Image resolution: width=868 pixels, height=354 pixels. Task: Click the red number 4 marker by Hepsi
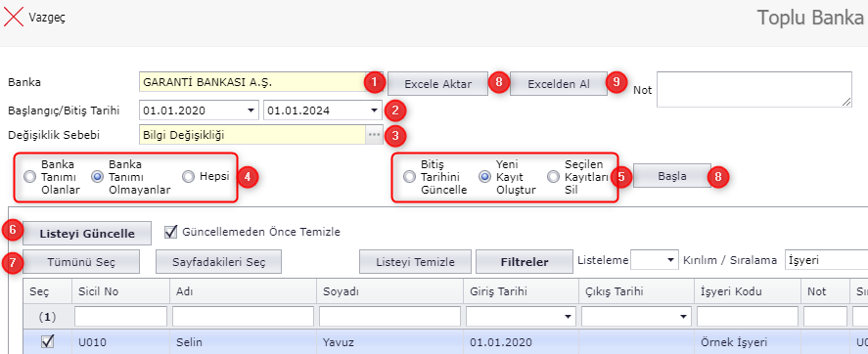tap(248, 177)
